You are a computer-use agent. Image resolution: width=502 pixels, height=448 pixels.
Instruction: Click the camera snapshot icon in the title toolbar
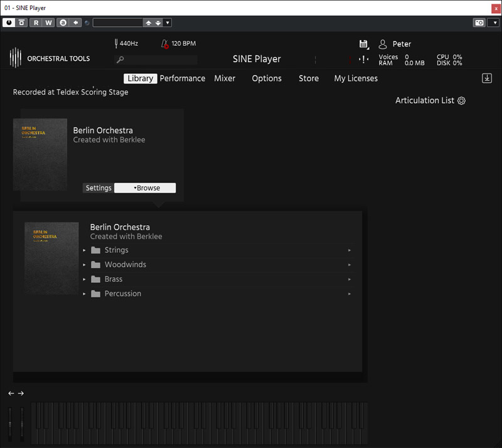point(479,23)
